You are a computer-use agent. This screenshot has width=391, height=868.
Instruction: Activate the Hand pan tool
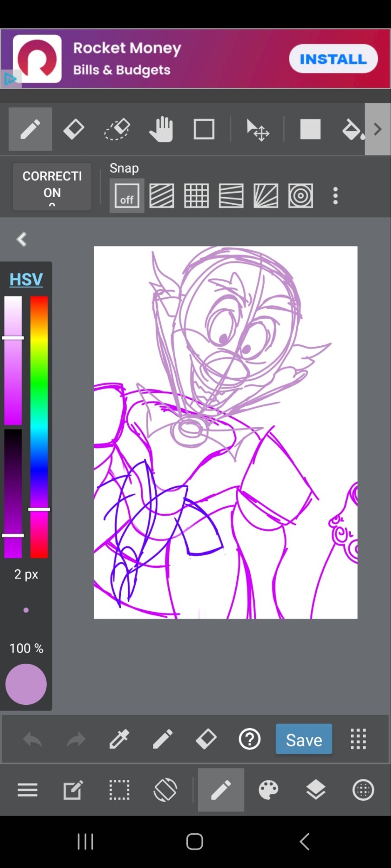161,129
